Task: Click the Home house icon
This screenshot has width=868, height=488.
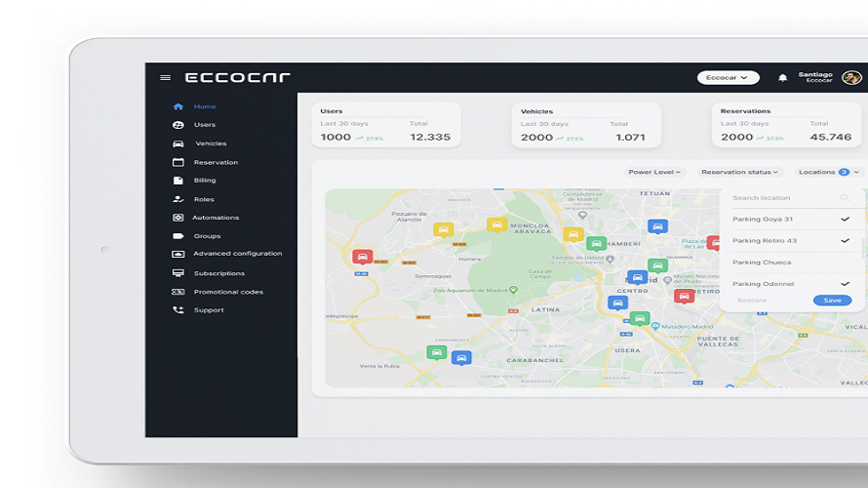Action: click(x=178, y=106)
